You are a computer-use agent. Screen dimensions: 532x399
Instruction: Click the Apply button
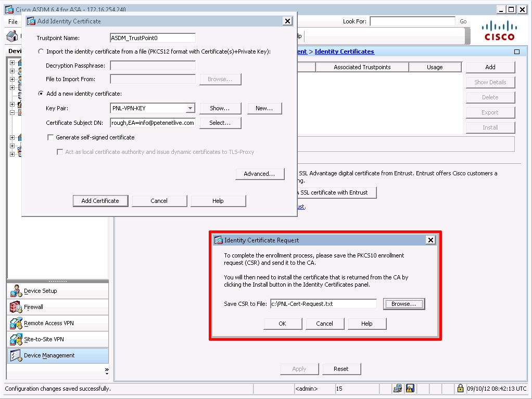click(x=299, y=369)
